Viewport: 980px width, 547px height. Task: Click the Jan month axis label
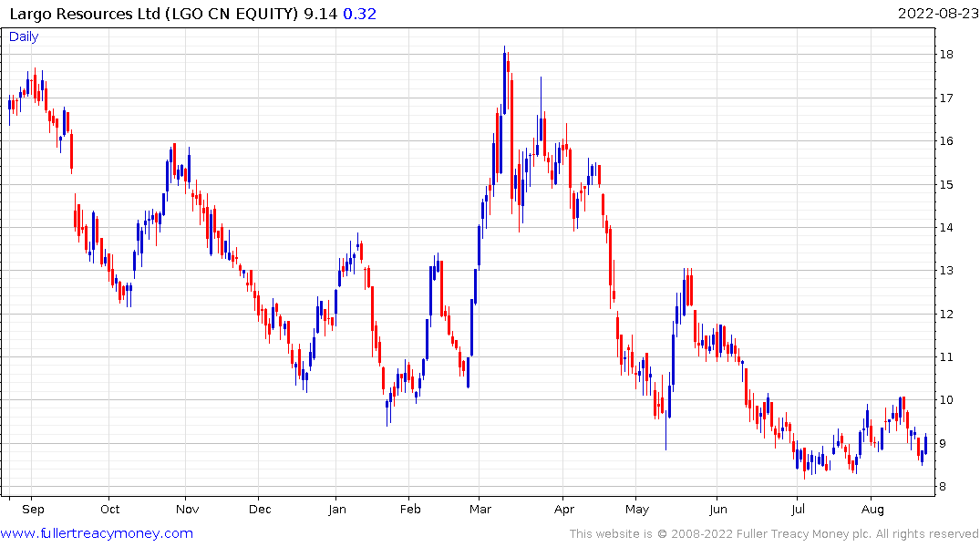point(337,509)
